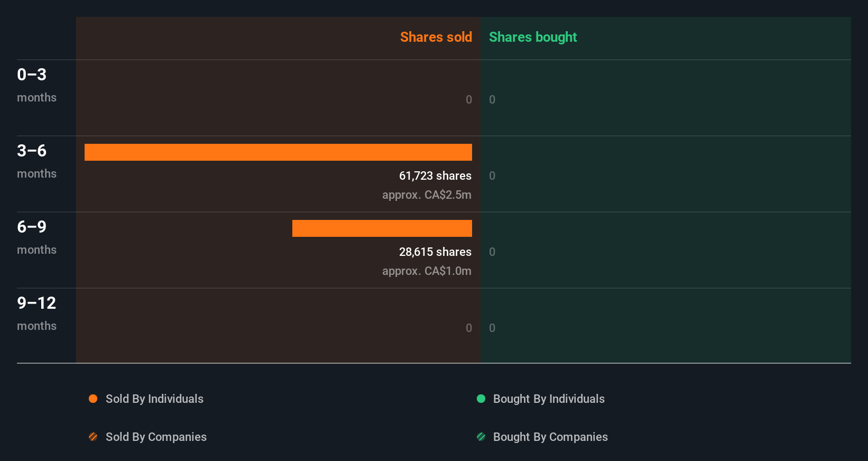Click the approx. CA$1.0m value
The image size is (868, 461).
pos(427,271)
